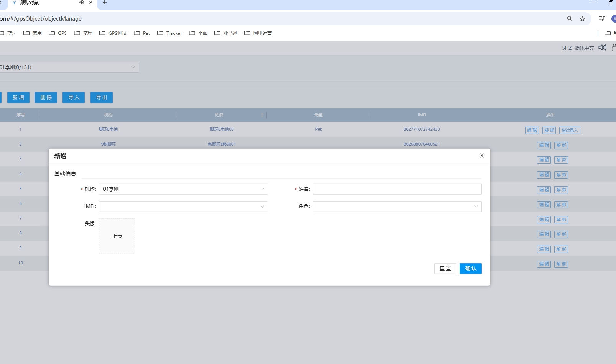Open the GPS测试 bookmark folder
Screen dimensions: 616x364
point(113,33)
